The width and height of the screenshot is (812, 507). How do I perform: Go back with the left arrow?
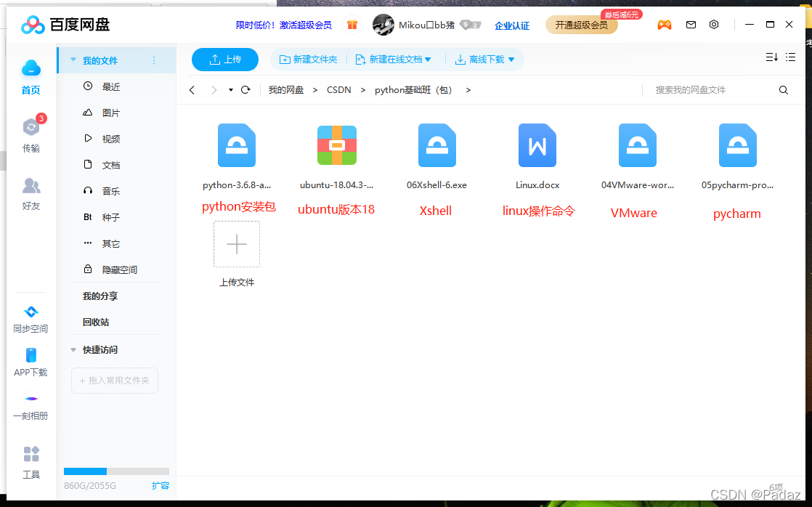[192, 90]
